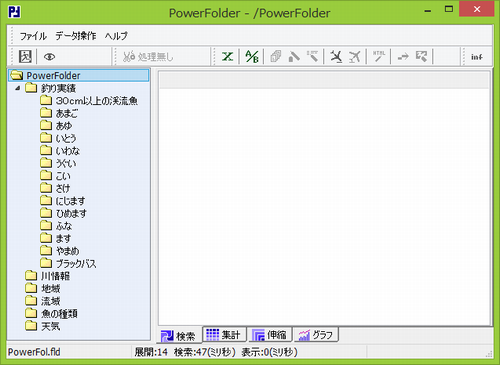Click the grayed HTML pencil icon
The height and width of the screenshot is (365, 500).
coord(379,56)
